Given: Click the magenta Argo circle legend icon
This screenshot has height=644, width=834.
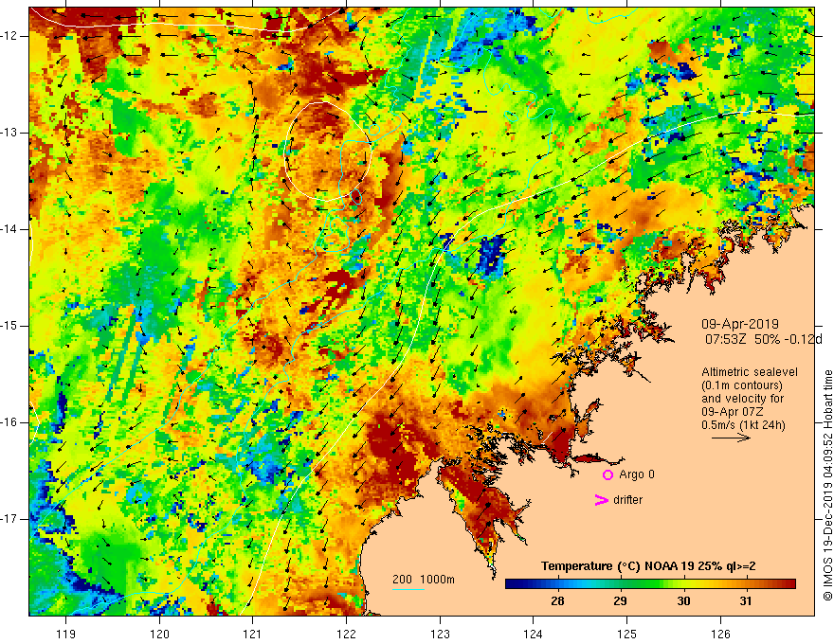Looking at the screenshot, I should pos(607,475).
